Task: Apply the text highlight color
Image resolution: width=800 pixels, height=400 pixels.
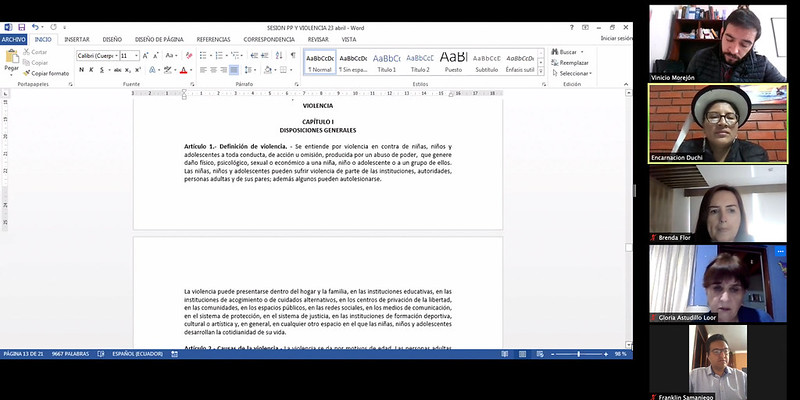Action: (x=167, y=70)
